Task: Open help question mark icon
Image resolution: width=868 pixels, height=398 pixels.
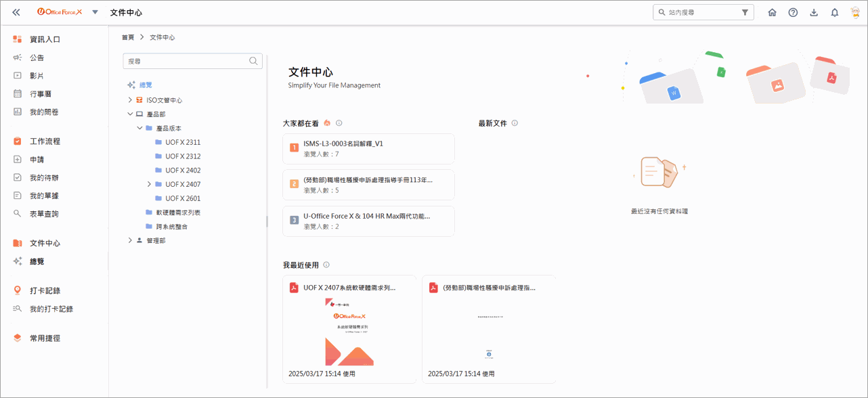Action: 793,12
